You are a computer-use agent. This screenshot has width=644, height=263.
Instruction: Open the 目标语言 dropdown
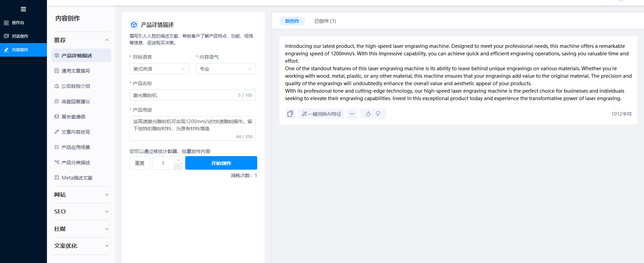(159, 69)
